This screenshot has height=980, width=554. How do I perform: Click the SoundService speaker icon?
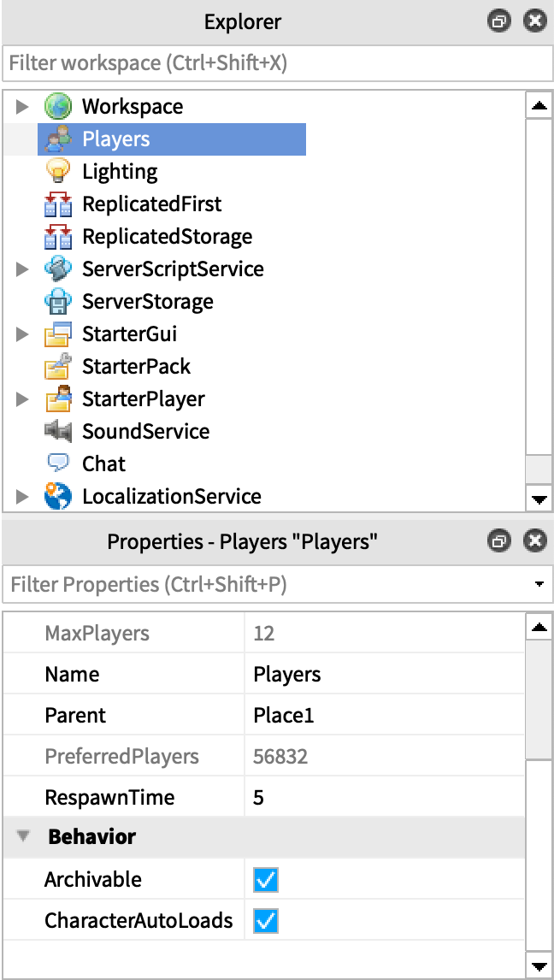57,432
